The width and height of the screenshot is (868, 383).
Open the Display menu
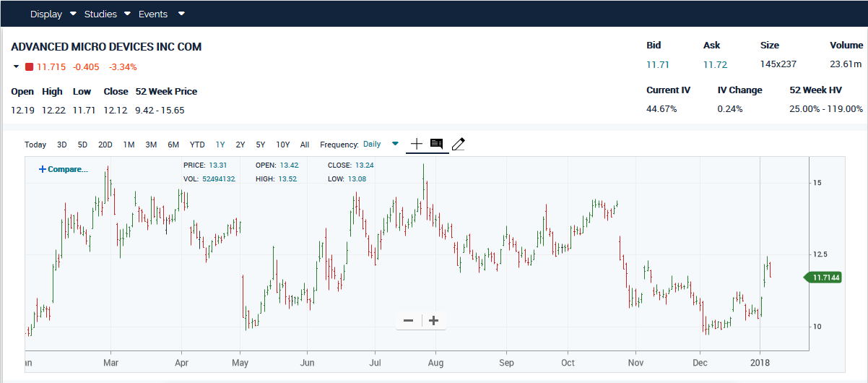click(46, 14)
